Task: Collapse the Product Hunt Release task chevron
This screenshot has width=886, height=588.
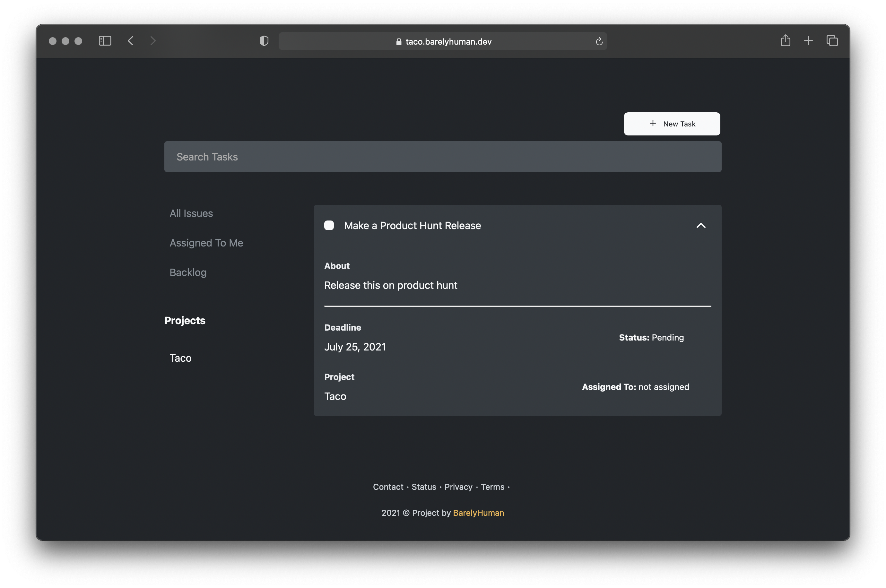Action: click(x=700, y=225)
